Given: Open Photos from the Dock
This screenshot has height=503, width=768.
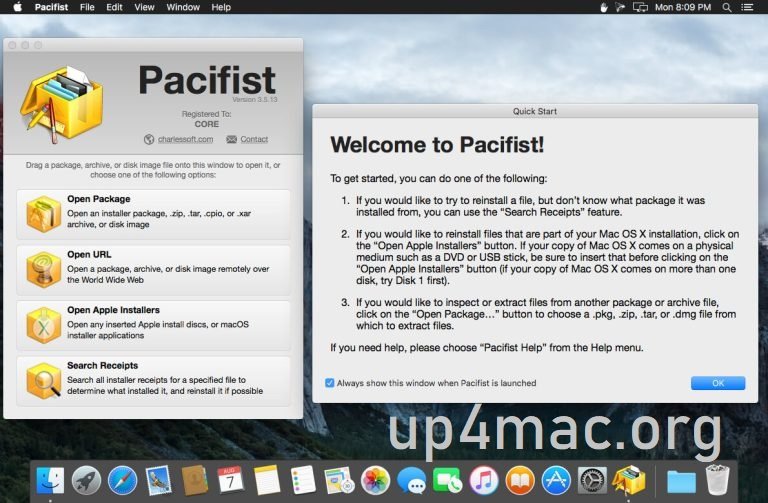Looking at the screenshot, I should click(x=375, y=480).
